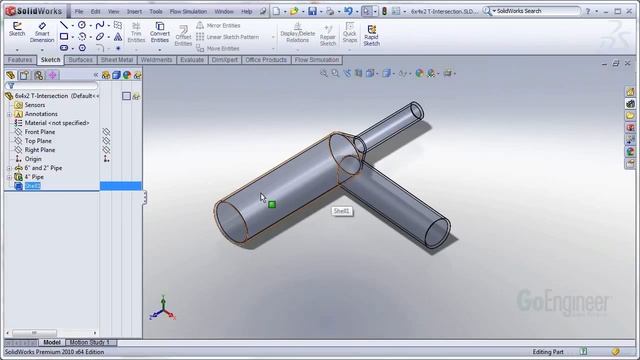The height and width of the screenshot is (360, 640).
Task: Toggle Origin visibility in display pane
Action: [x=106, y=159]
